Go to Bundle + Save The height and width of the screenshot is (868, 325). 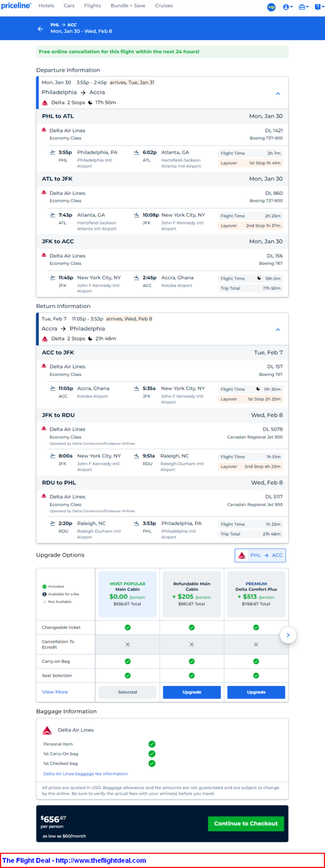click(128, 6)
